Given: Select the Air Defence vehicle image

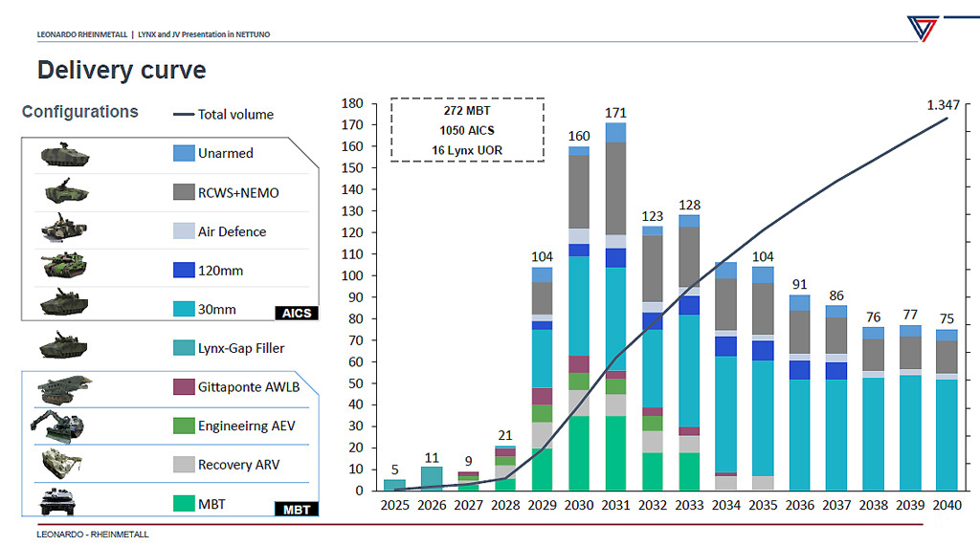Looking at the screenshot, I should click(x=65, y=231).
